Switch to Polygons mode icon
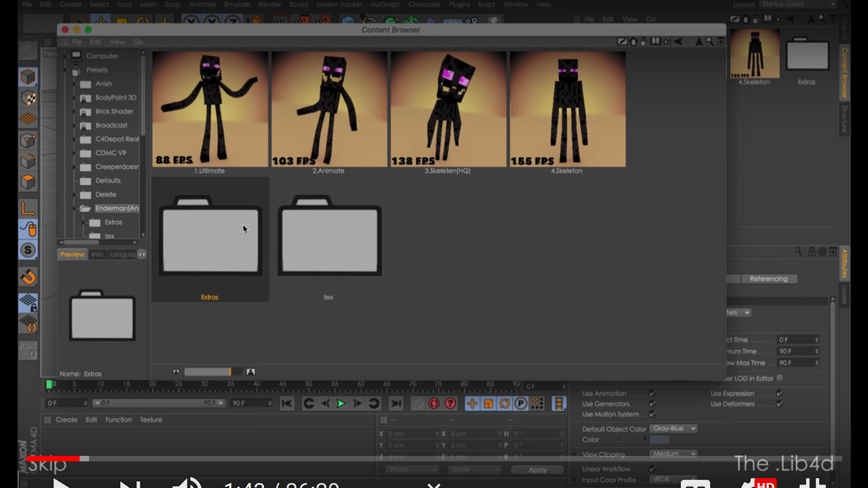This screenshot has width=868, height=488. (x=28, y=182)
